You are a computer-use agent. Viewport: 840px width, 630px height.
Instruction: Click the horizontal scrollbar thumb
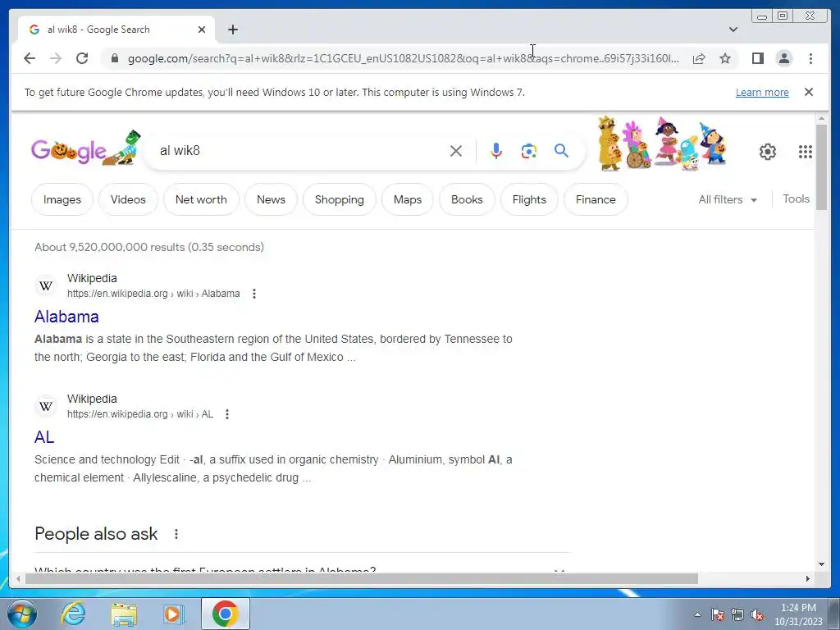[362, 578]
